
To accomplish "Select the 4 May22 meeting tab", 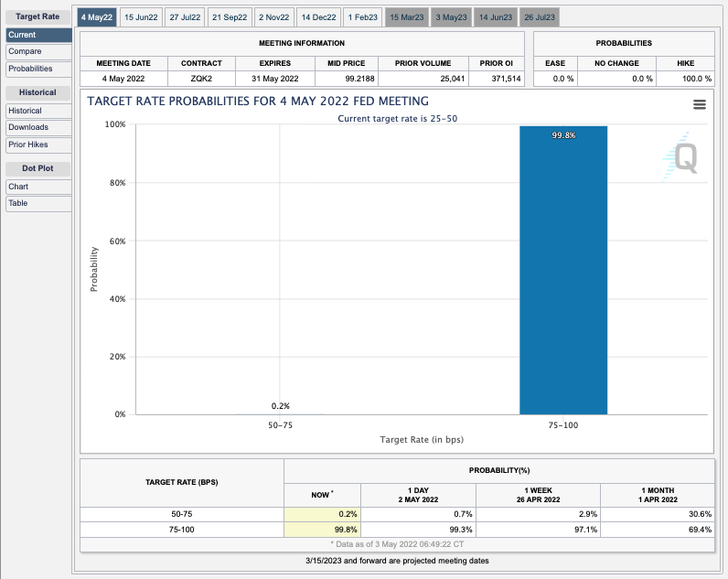I will (x=97, y=17).
